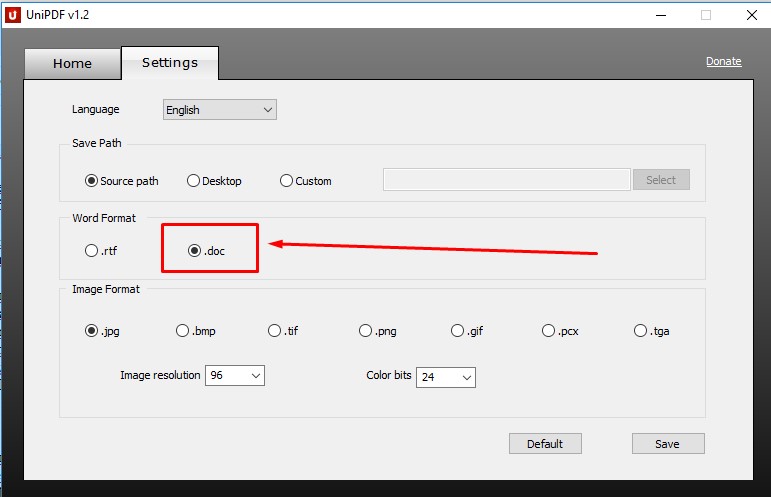Viewport: 771px width, 497px height.
Task: Open the Language dropdown
Action: coord(220,110)
